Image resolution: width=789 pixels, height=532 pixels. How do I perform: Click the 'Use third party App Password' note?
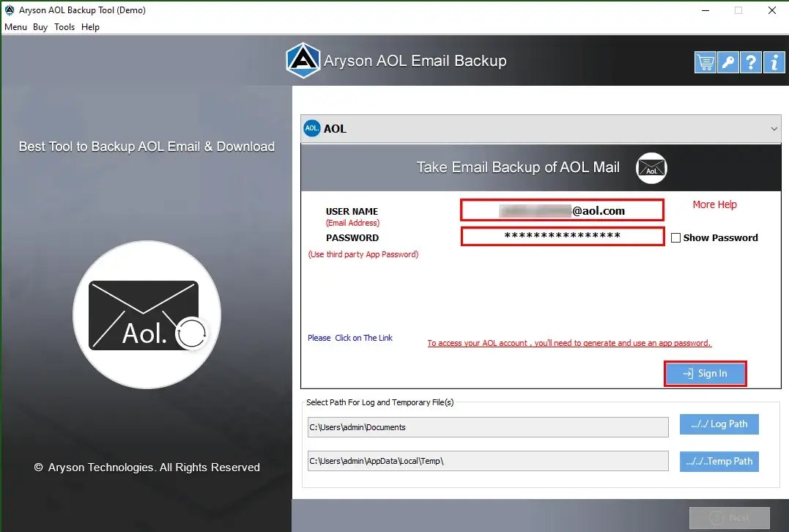(x=363, y=254)
